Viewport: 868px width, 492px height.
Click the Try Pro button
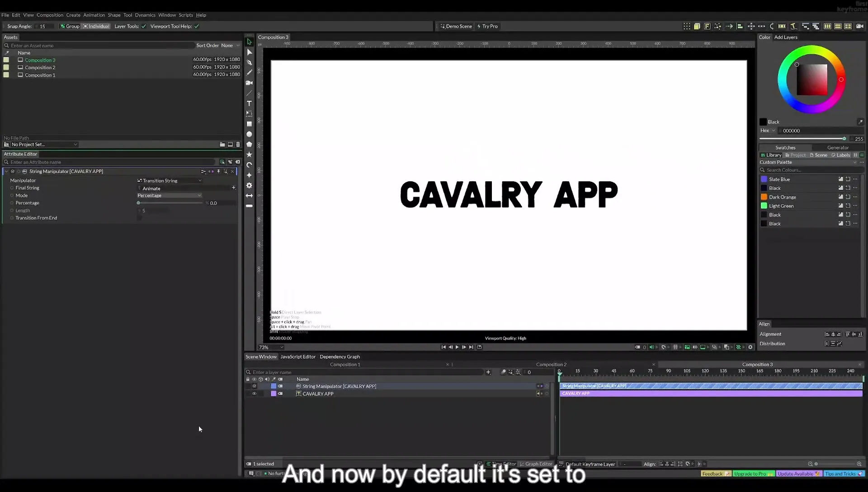click(x=487, y=26)
